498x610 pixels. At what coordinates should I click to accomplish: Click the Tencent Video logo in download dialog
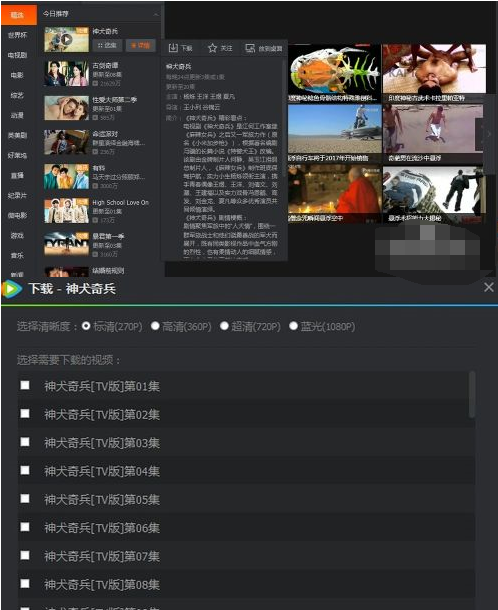(x=12, y=289)
